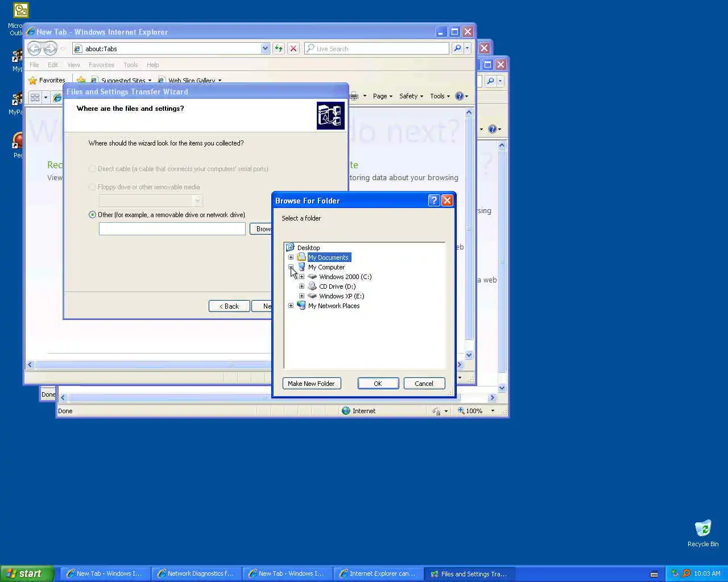The height and width of the screenshot is (582, 728).
Task: Open the Edit menu in Internet Explorer
Action: point(53,65)
